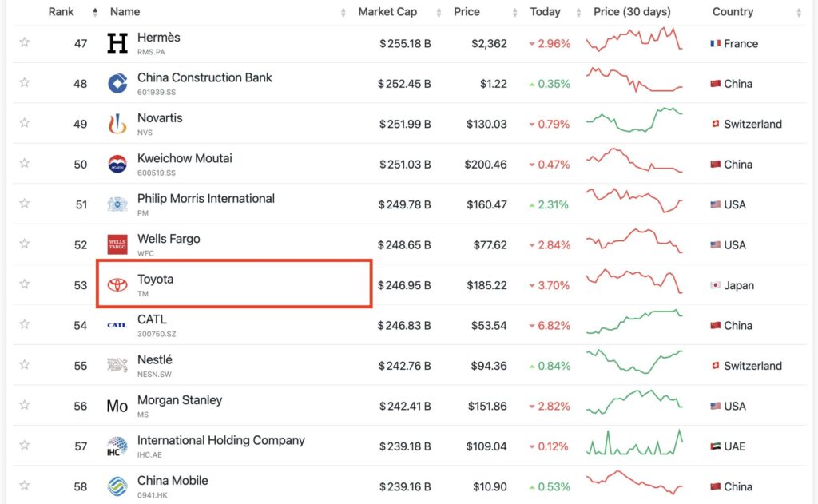Open the Philip Morris International link
Image resolution: width=818 pixels, height=504 pixels.
coord(205,198)
